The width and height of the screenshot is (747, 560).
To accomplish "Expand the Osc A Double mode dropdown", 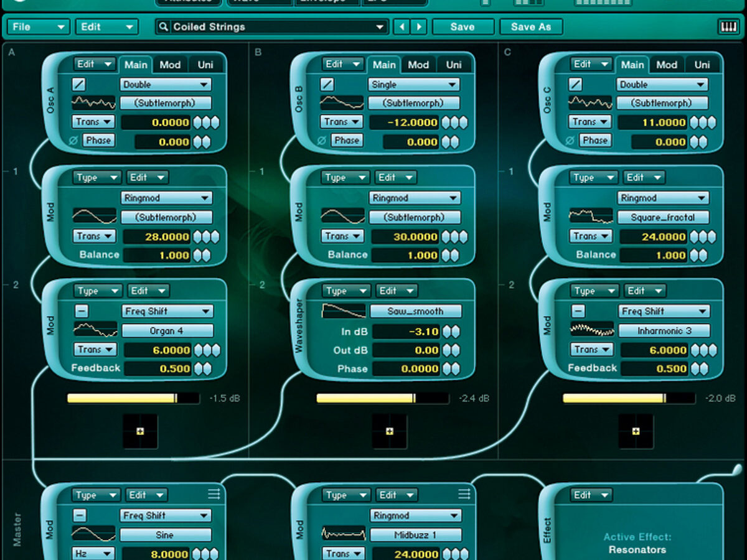I will coord(166,85).
